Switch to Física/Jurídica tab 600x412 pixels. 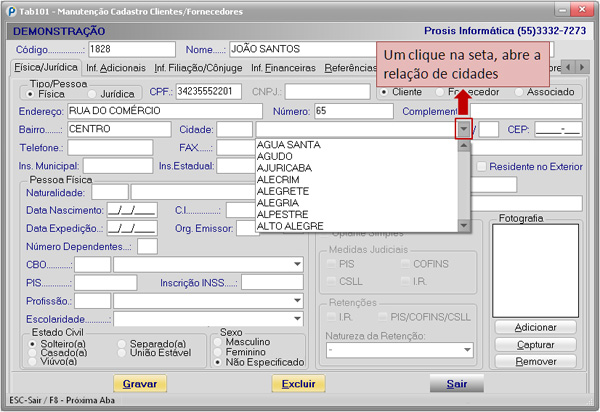pyautogui.click(x=46, y=67)
